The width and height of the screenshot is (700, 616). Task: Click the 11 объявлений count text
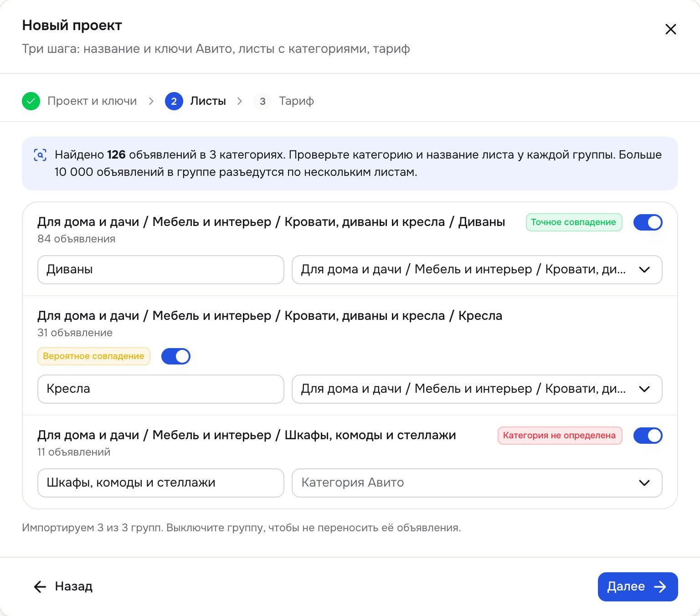(74, 452)
